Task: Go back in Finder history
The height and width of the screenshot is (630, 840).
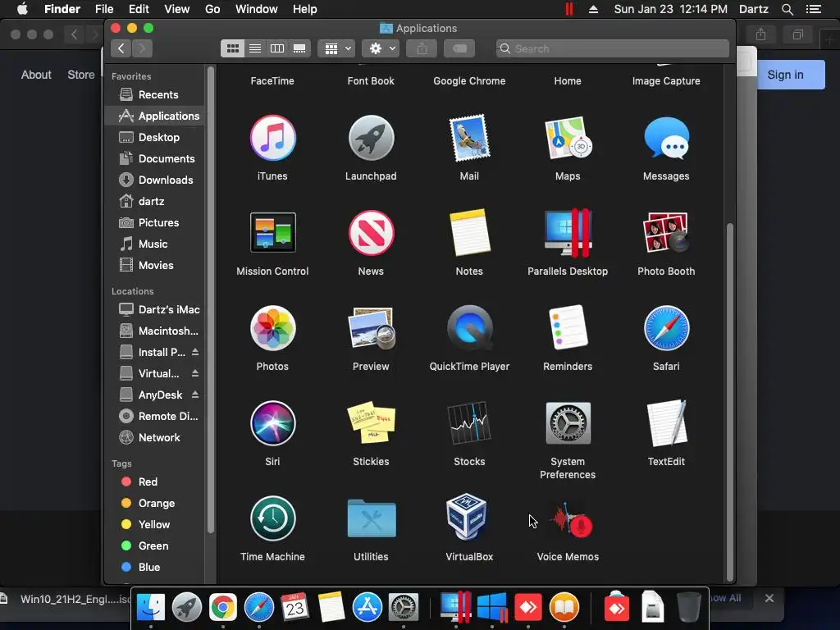Action: click(x=121, y=48)
